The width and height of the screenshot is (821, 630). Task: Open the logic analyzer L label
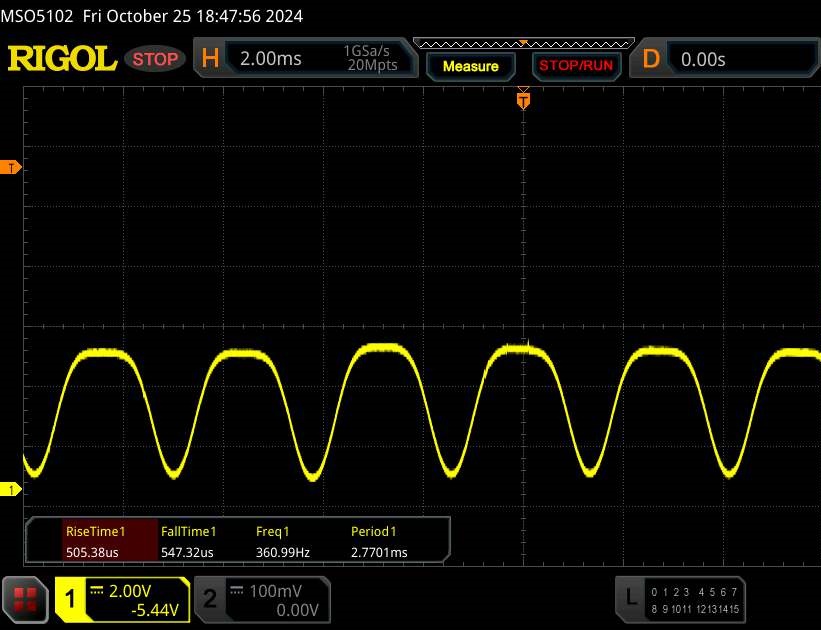click(631, 597)
